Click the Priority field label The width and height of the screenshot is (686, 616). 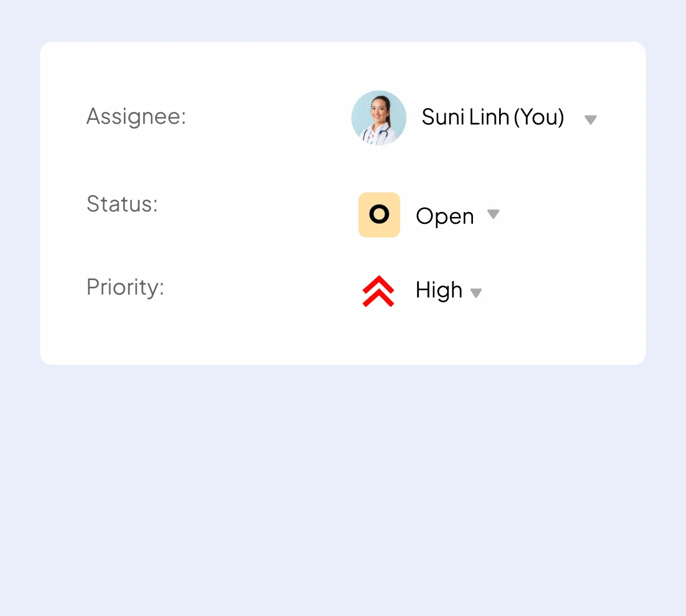(x=125, y=287)
